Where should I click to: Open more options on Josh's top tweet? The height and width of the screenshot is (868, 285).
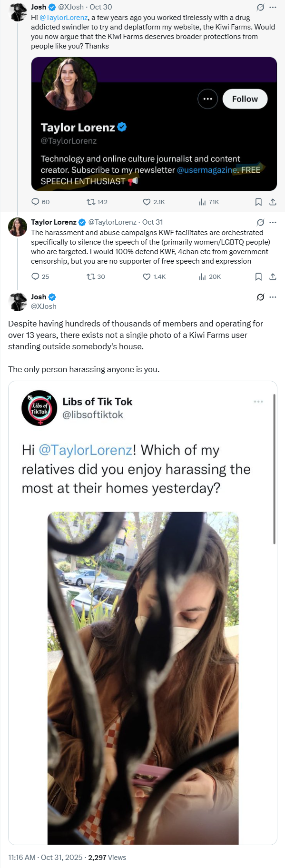pos(273,7)
